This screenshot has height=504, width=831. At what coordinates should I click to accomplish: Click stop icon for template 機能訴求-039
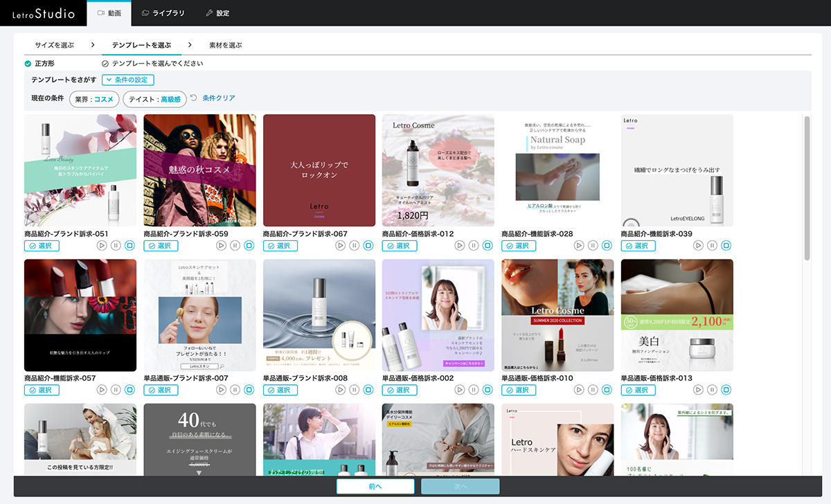pos(726,246)
